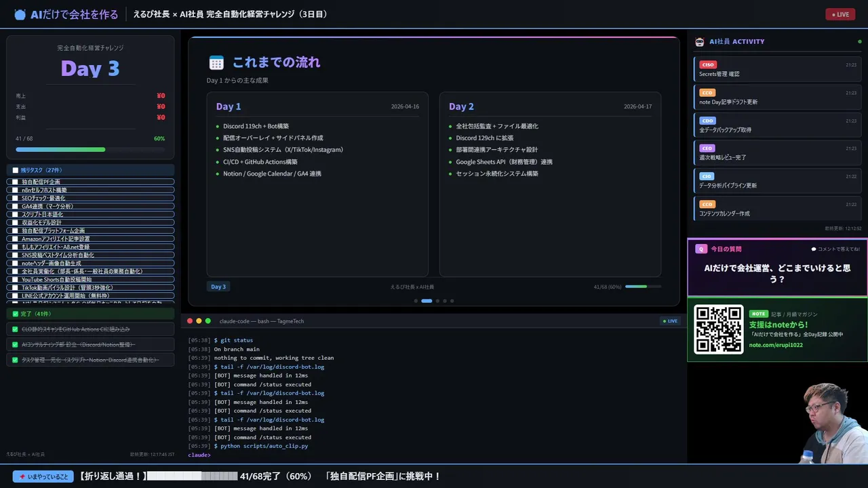Click the 週次戦略レビュー完了 activity entry
Screen dimensions: 868x488
click(x=777, y=152)
